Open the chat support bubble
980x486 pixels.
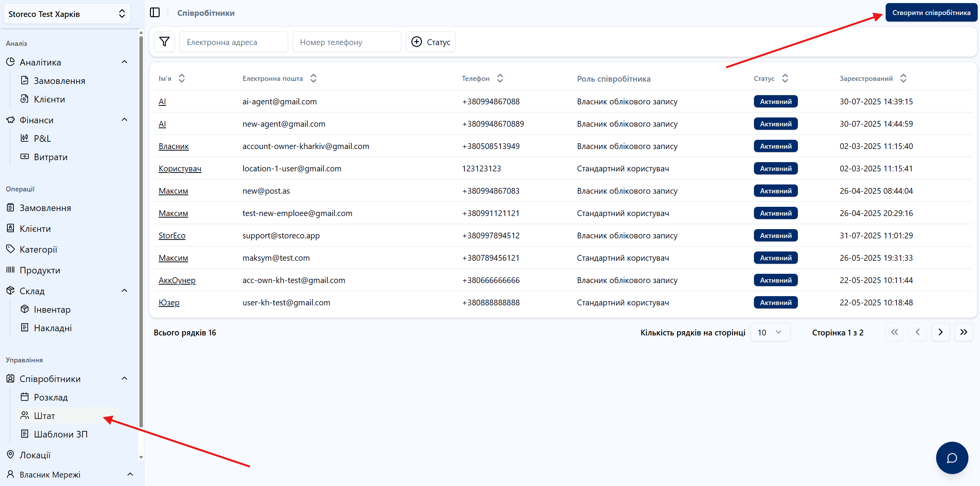tap(952, 458)
